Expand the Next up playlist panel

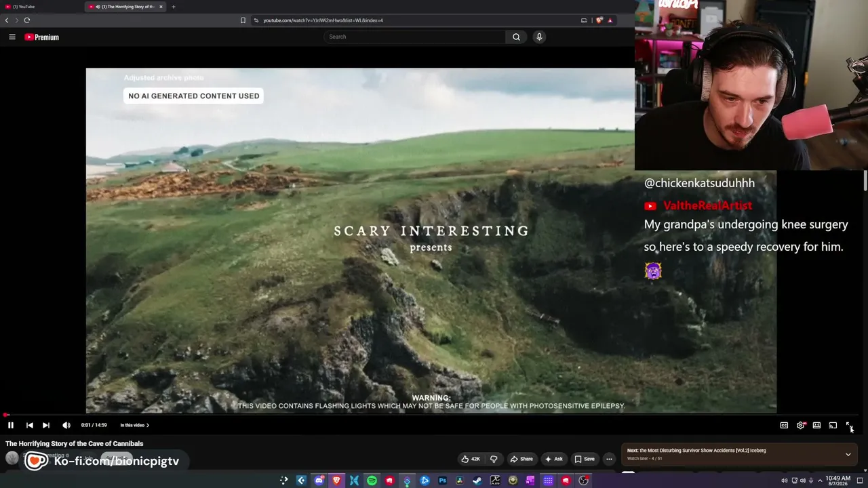tap(848, 454)
